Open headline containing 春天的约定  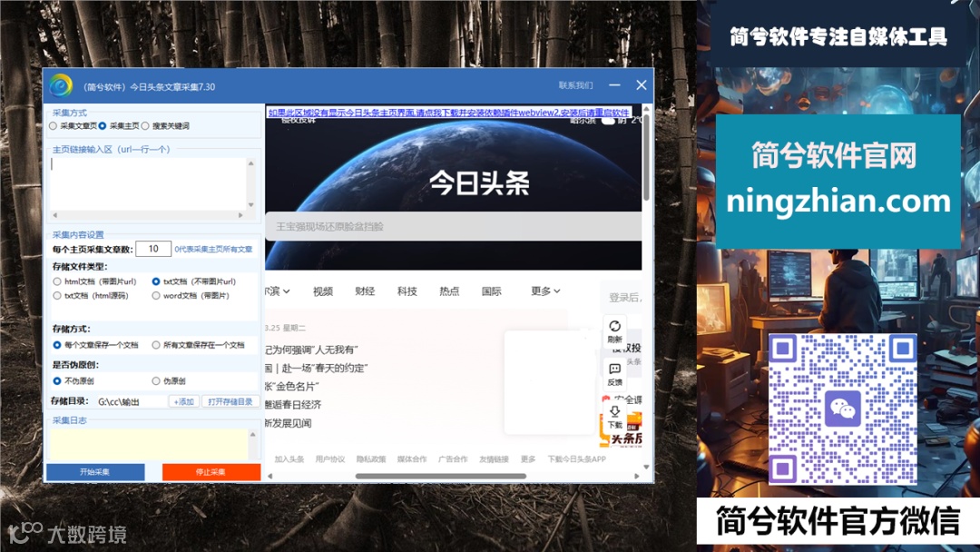[317, 368]
